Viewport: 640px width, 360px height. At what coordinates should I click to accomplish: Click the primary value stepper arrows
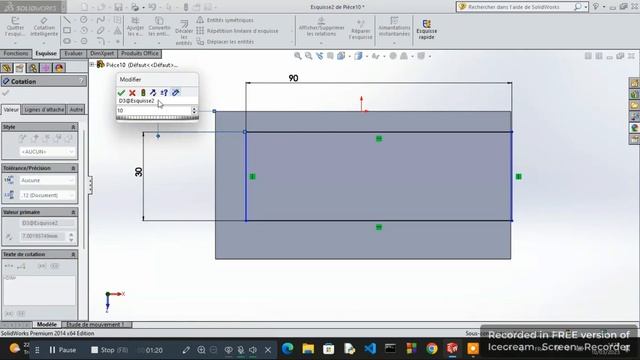71,237
